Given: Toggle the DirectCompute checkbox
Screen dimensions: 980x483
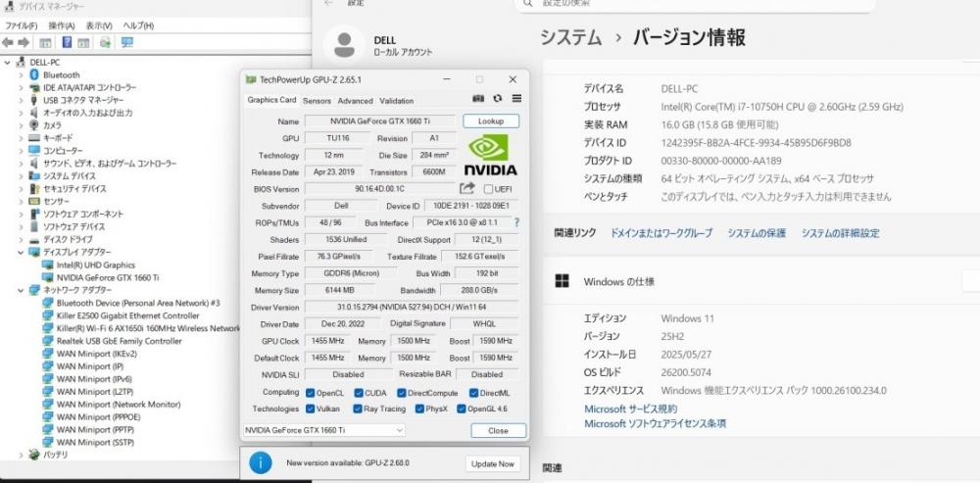Looking at the screenshot, I should pyautogui.click(x=401, y=393).
